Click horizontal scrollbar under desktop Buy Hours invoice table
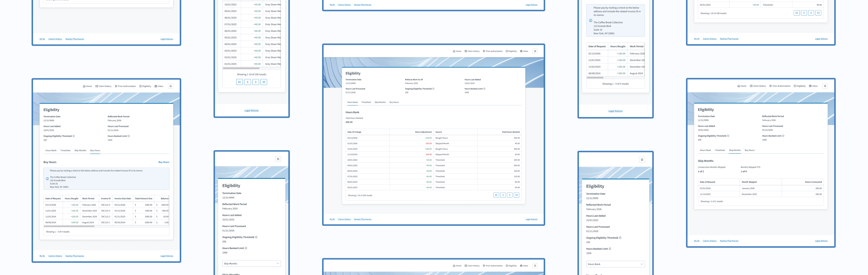 (69, 226)
